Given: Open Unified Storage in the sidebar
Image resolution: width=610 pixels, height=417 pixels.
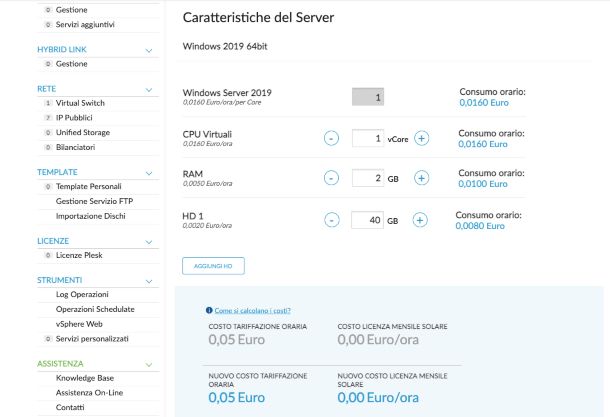Looking at the screenshot, I should pyautogui.click(x=83, y=133).
